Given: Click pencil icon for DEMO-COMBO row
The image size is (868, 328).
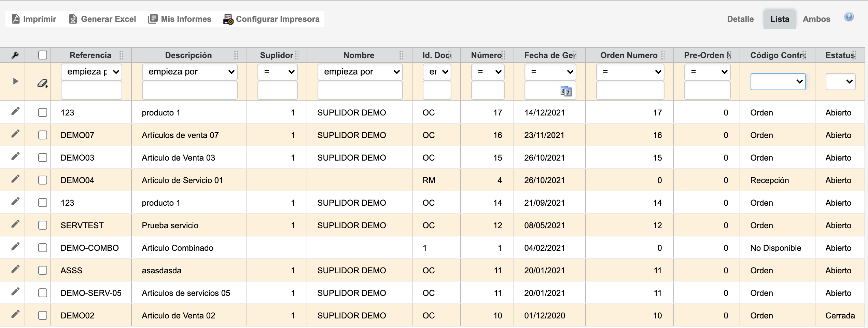Looking at the screenshot, I should tap(15, 246).
